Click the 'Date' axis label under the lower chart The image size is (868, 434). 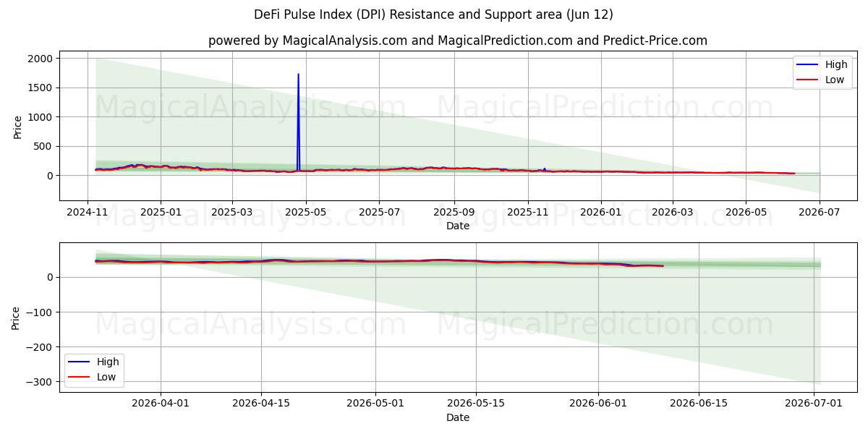458,417
